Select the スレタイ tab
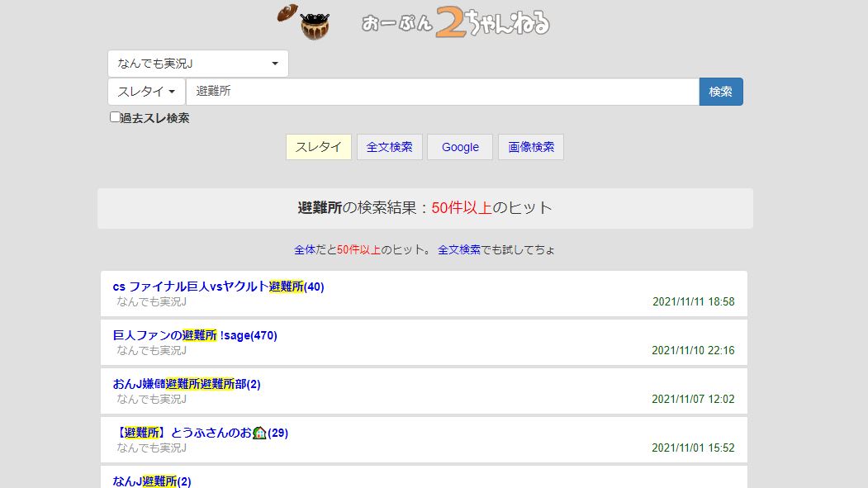Image resolution: width=868 pixels, height=488 pixels. pos(319,147)
